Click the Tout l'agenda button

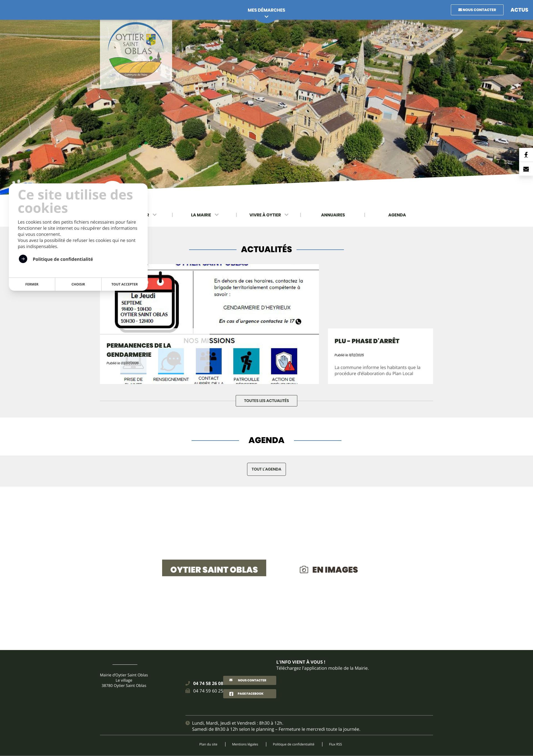tap(266, 469)
